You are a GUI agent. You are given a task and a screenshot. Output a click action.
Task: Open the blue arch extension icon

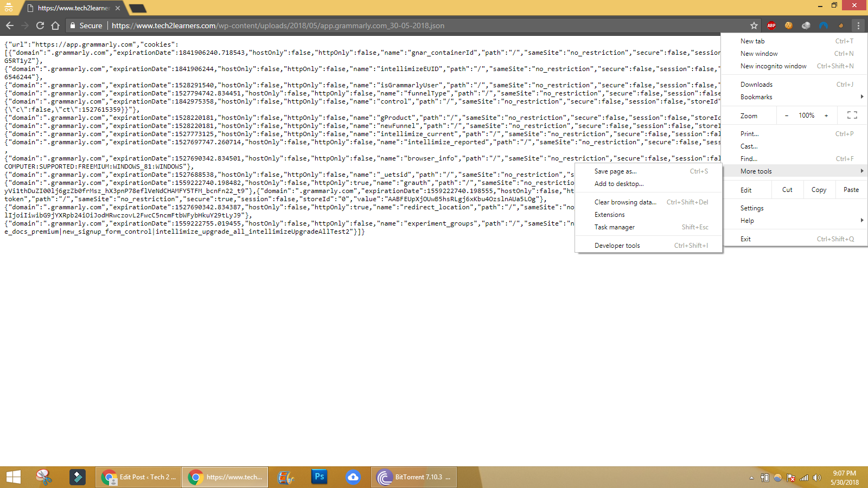point(824,25)
